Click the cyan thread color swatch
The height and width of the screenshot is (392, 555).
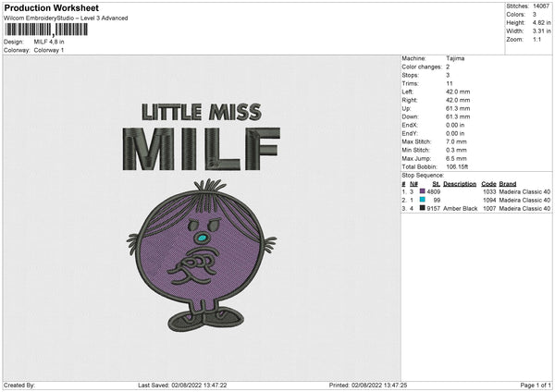pos(422,200)
